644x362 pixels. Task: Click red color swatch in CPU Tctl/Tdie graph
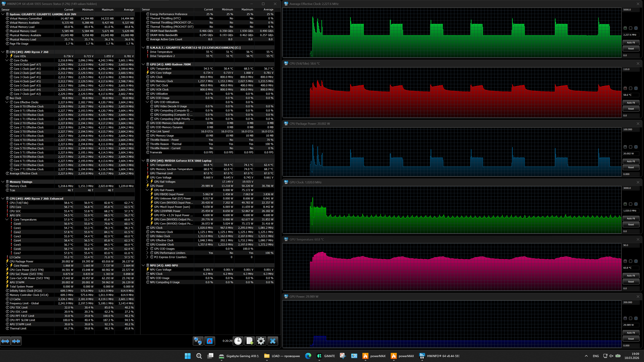pos(625,88)
